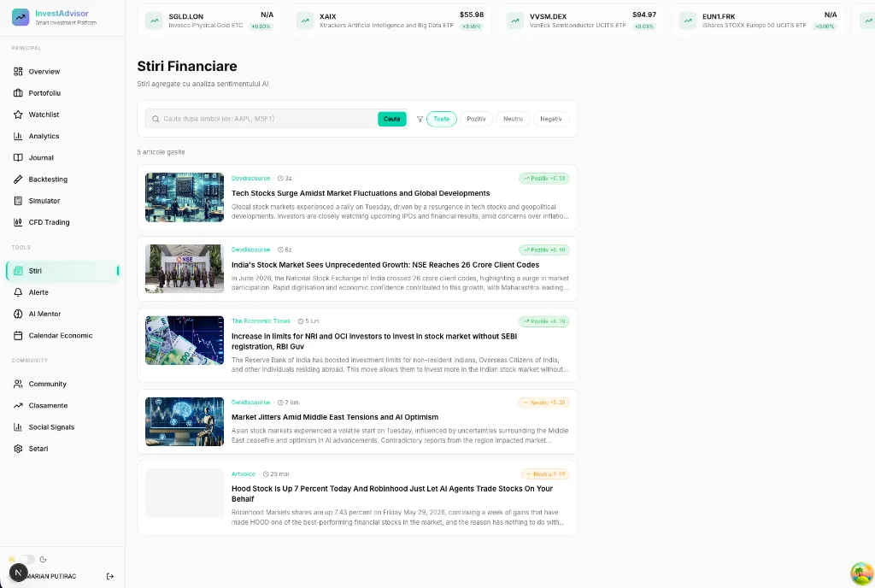
Task: Click the '5 articole gasite' count text
Action: pos(161,152)
